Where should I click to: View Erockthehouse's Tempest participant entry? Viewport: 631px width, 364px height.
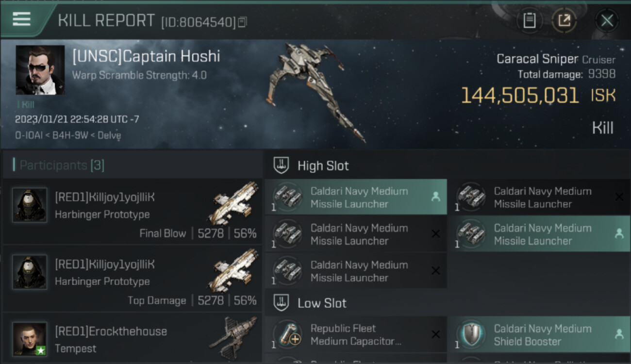132,339
